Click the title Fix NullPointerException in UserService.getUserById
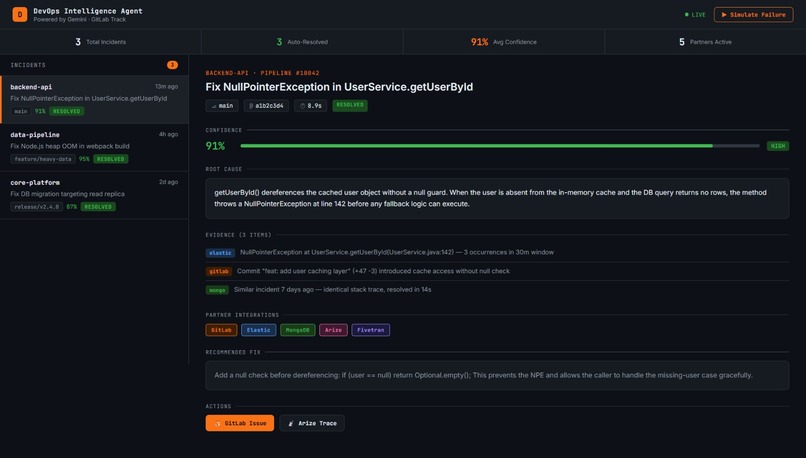 coord(339,87)
